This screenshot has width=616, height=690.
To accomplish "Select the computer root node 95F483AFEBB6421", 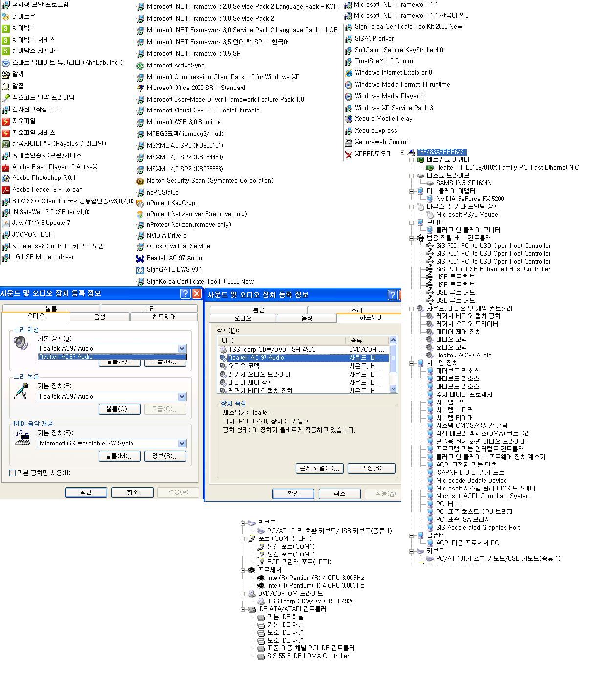I will point(441,152).
